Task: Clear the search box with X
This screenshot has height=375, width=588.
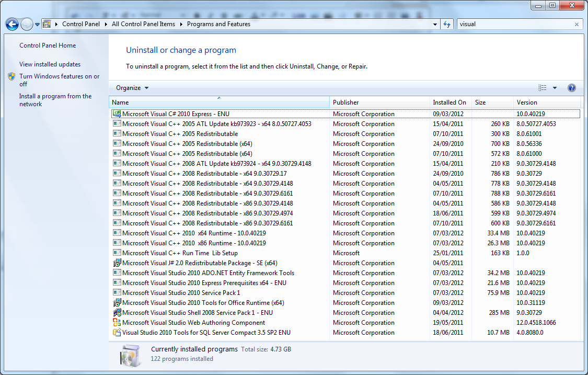Action: pyautogui.click(x=577, y=25)
